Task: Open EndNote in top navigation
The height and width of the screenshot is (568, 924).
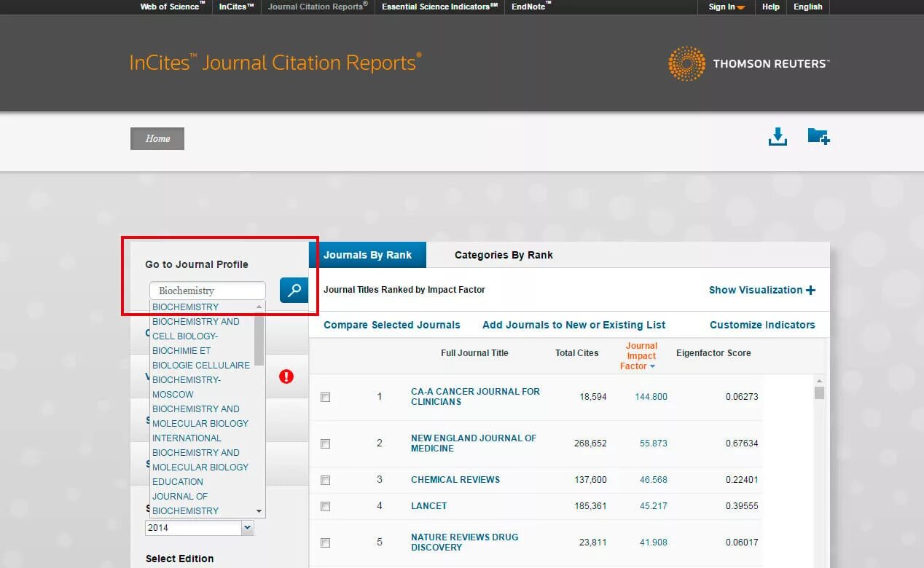Action: pos(531,7)
